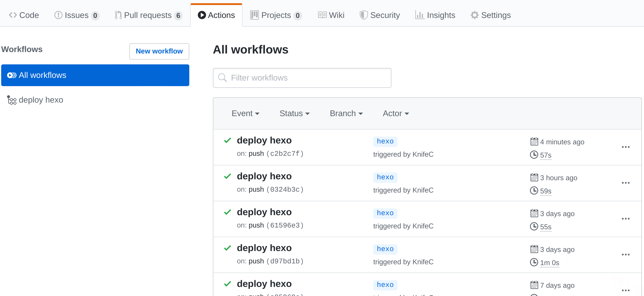Expand the Status filter dropdown
This screenshot has height=296, width=644.
click(x=294, y=113)
